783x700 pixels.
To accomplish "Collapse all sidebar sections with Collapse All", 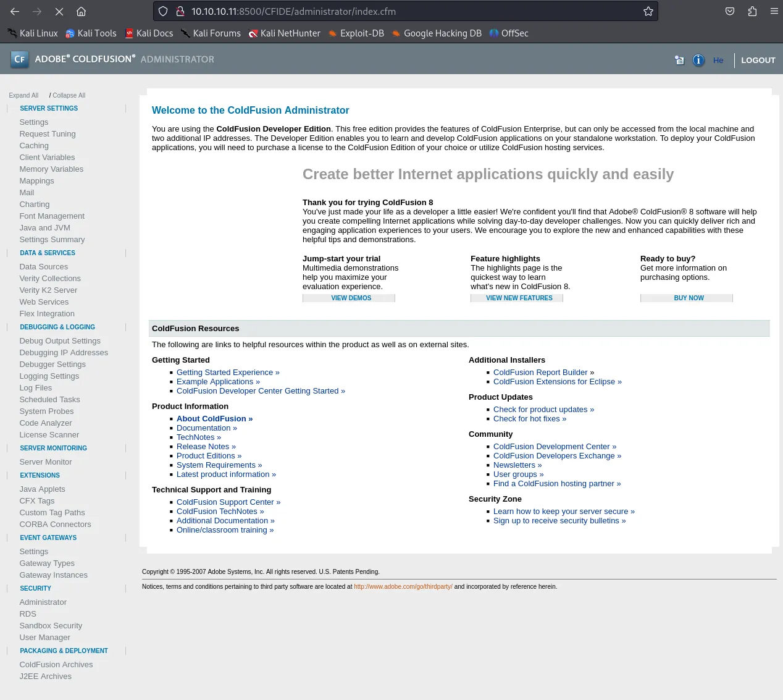I will click(x=69, y=95).
